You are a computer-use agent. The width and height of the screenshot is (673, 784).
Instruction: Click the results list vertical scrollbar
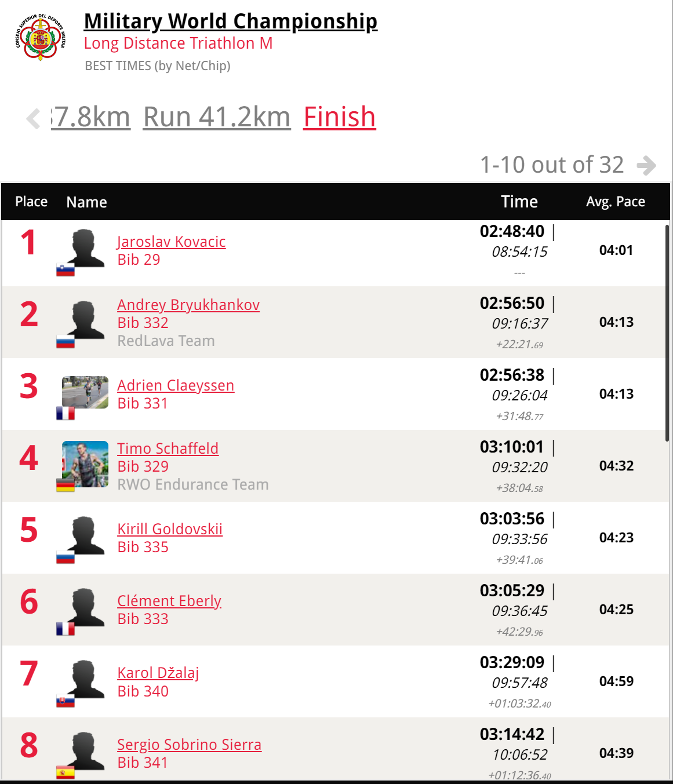point(667,333)
